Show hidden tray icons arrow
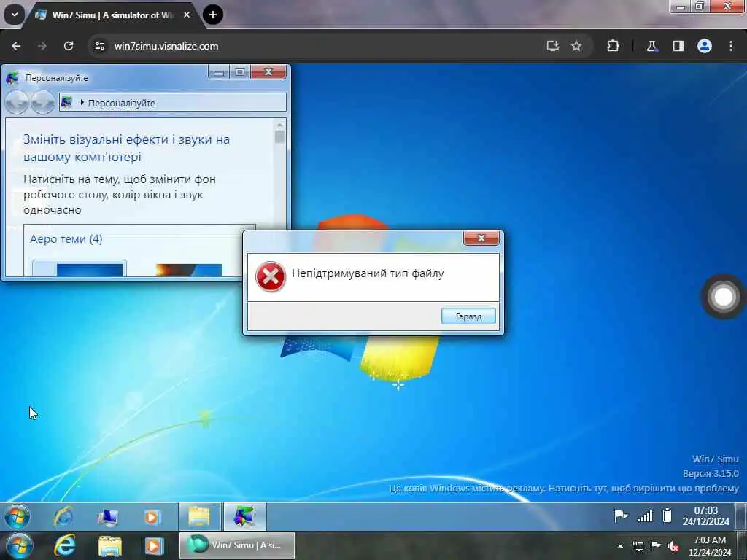 pyautogui.click(x=620, y=546)
